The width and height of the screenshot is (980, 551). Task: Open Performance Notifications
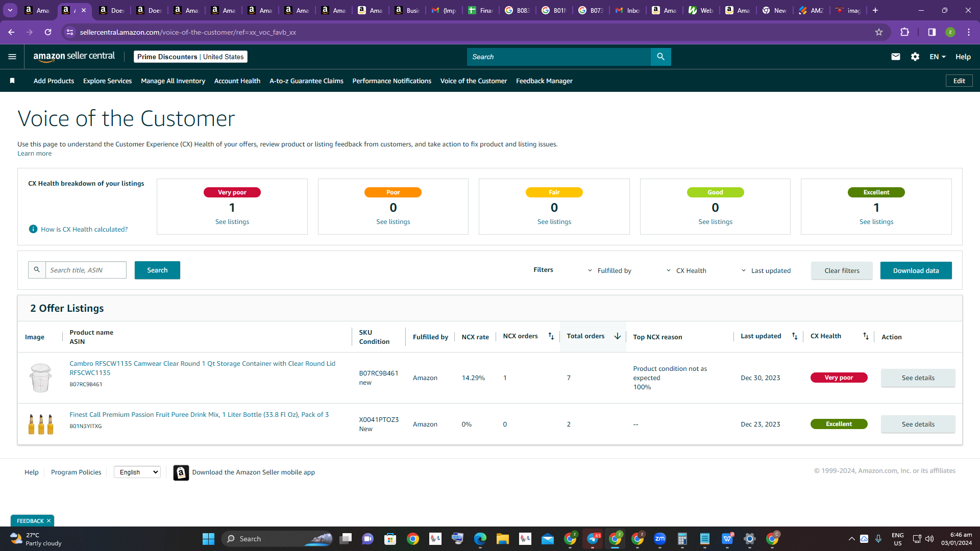pyautogui.click(x=392, y=81)
